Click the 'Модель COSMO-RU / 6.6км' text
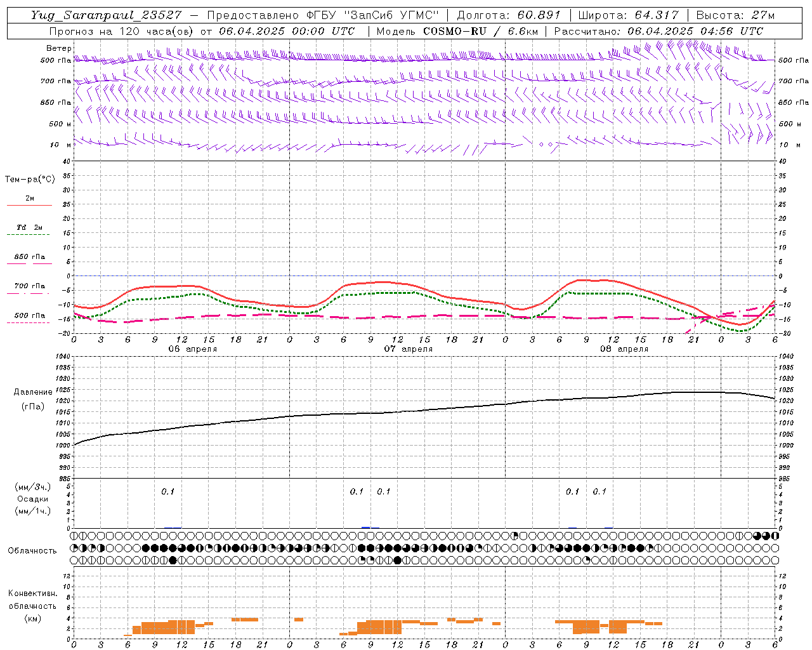 pyautogui.click(x=457, y=31)
